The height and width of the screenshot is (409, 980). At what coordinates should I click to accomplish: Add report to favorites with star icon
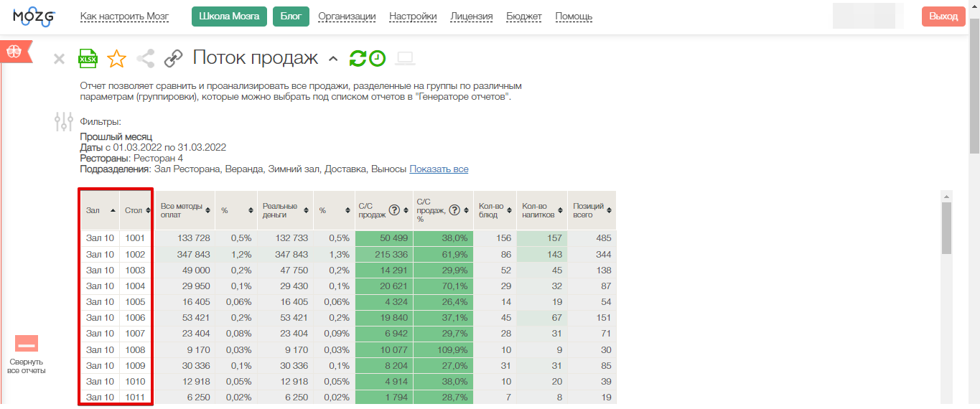pyautogui.click(x=116, y=58)
